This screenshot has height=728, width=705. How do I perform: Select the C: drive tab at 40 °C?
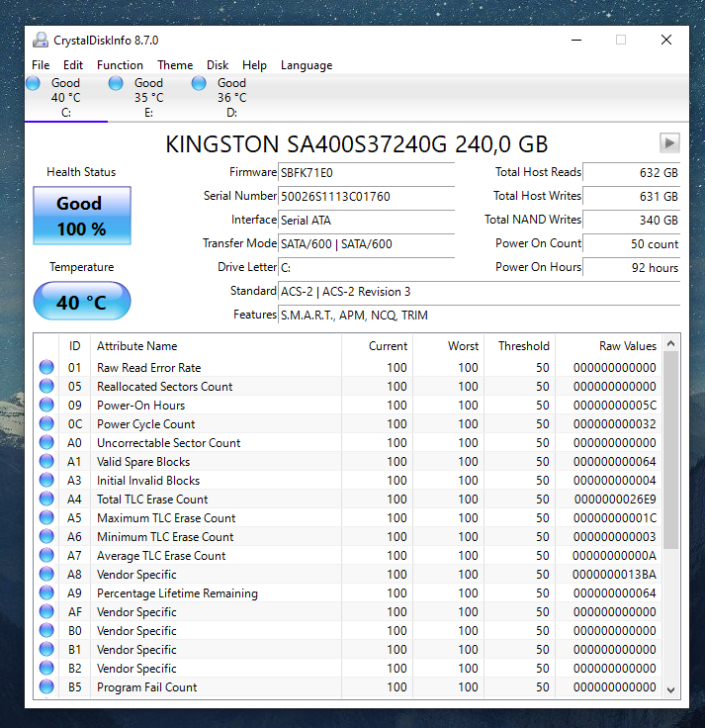(66, 98)
